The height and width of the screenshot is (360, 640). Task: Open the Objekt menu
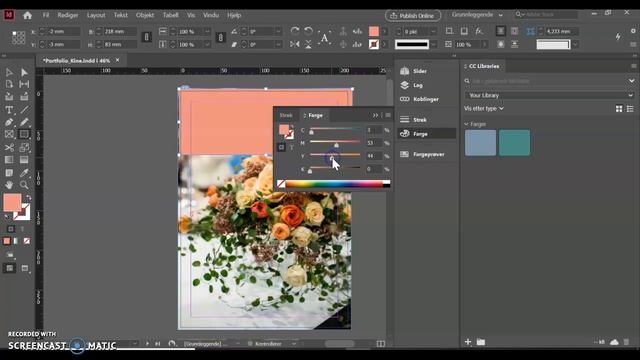click(145, 15)
